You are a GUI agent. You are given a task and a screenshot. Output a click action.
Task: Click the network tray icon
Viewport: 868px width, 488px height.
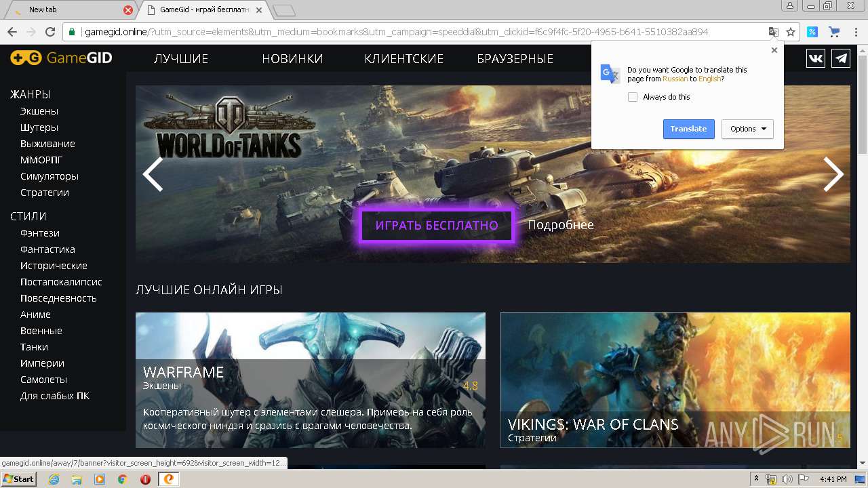pyautogui.click(x=771, y=479)
